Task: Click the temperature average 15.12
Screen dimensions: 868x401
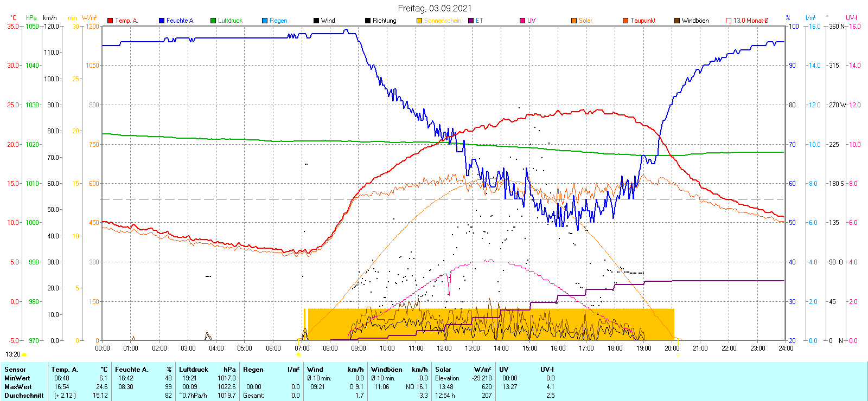Action: pyautogui.click(x=100, y=396)
